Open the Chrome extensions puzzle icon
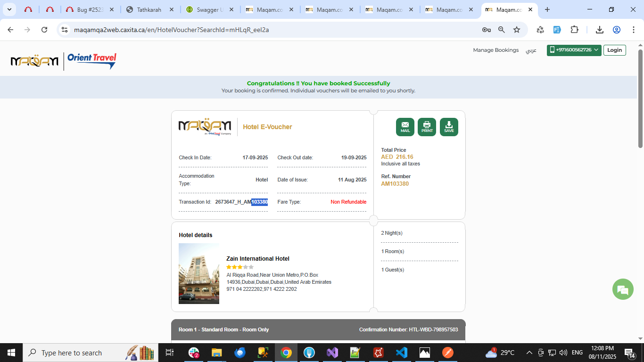Screen dimensions: 644x362 coord(574,30)
